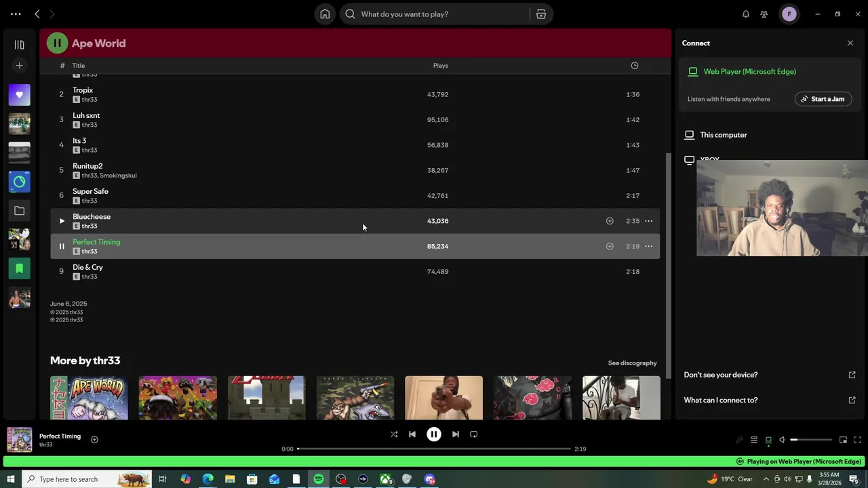Viewport: 868px width, 488px height.
Task: Open Xbox app from the taskbar
Action: point(385,479)
